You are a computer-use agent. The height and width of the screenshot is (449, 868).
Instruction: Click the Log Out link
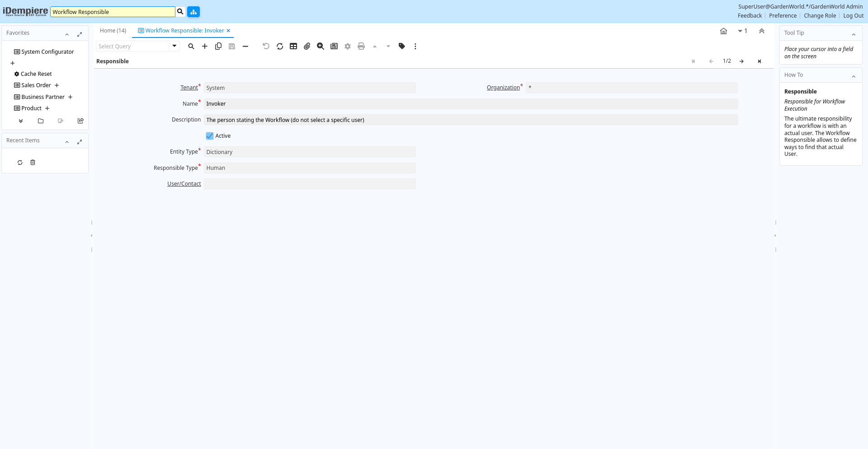pos(853,16)
